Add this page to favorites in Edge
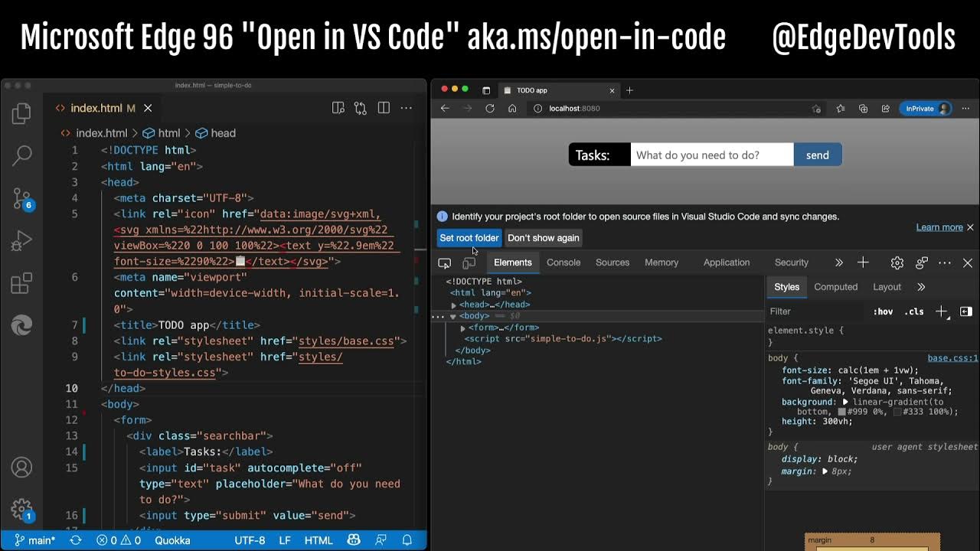The image size is (980, 551). coord(817,109)
